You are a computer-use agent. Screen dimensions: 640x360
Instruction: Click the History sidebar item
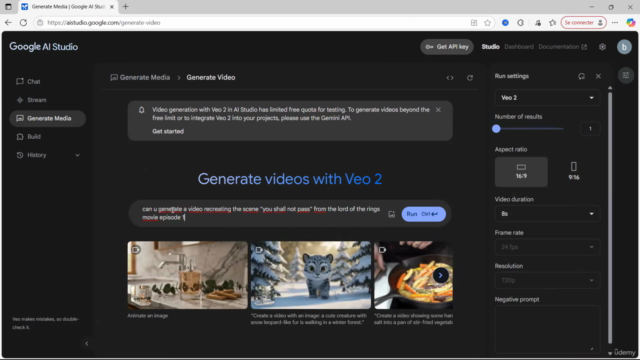(x=36, y=155)
